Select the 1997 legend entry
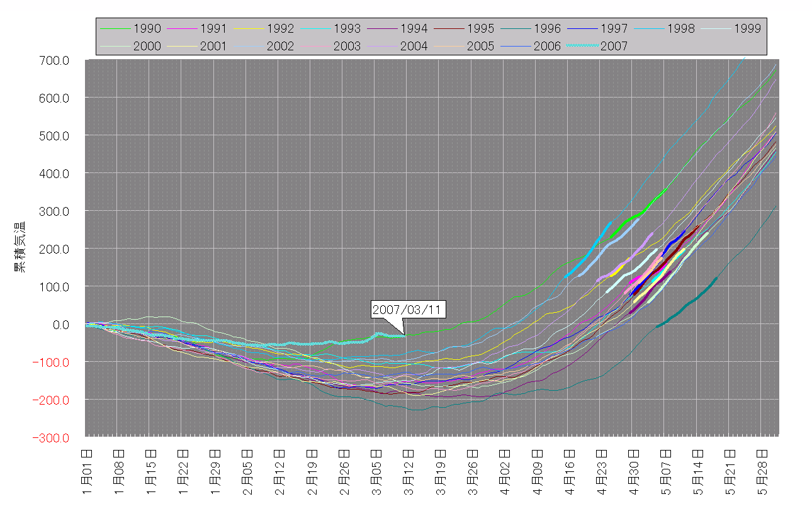 tap(614, 29)
